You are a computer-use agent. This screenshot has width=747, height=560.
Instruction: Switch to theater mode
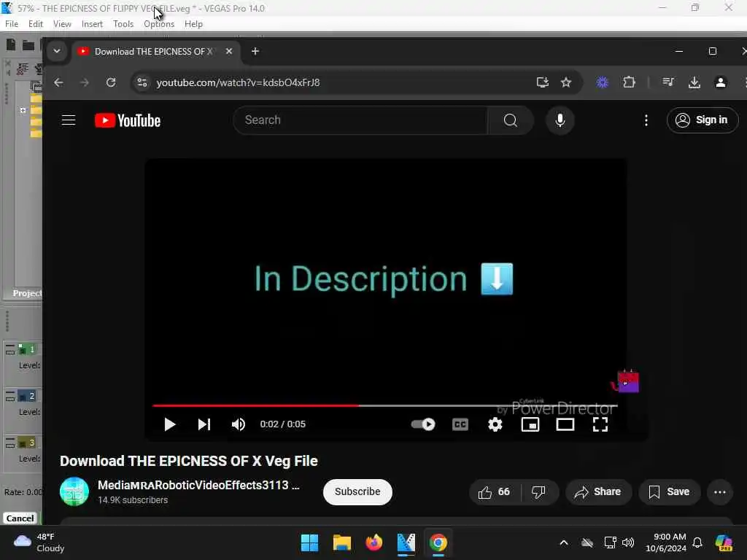click(x=565, y=424)
